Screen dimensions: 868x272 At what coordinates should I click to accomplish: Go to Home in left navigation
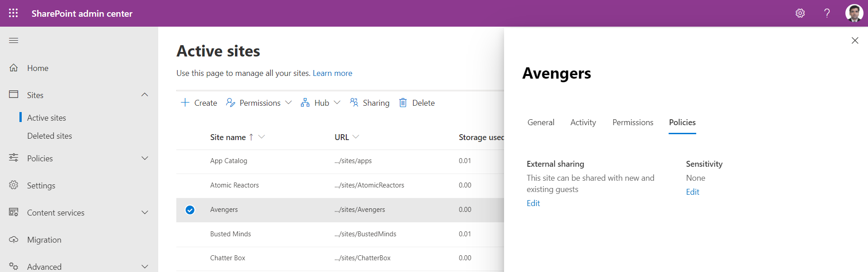pyautogui.click(x=38, y=68)
